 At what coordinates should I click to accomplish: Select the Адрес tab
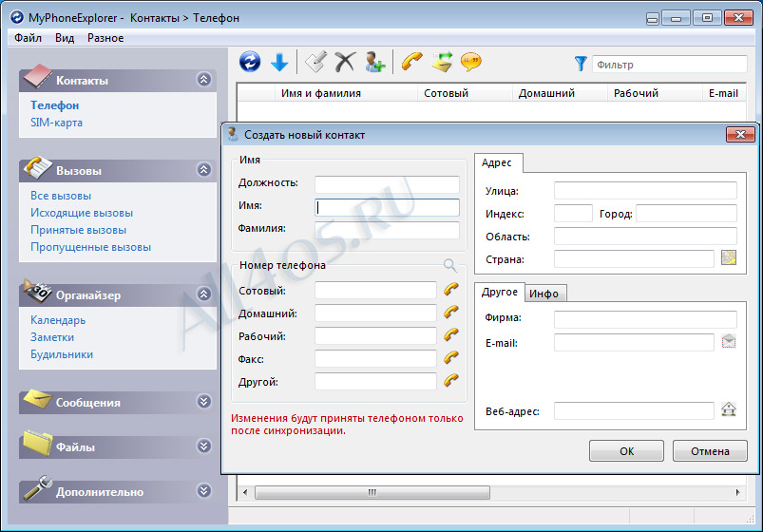[497, 162]
